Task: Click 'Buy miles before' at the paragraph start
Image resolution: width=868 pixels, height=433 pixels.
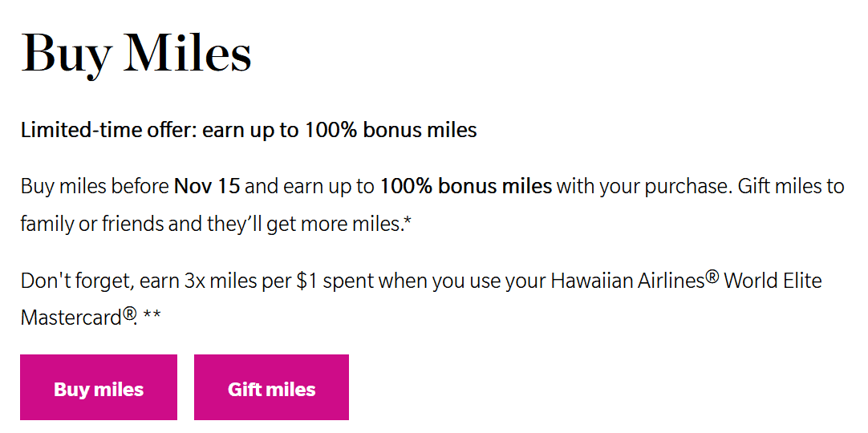Action: point(95,187)
